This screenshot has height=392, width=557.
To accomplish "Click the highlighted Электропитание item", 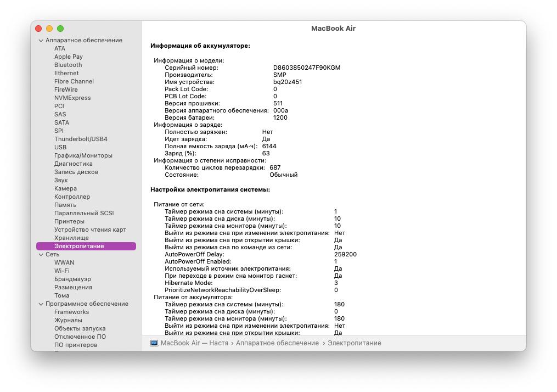I will [79, 247].
